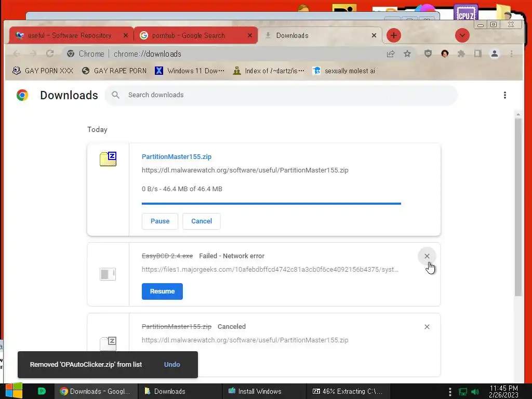Open the volume speaker tray icon
The image size is (532, 399).
[475, 392]
